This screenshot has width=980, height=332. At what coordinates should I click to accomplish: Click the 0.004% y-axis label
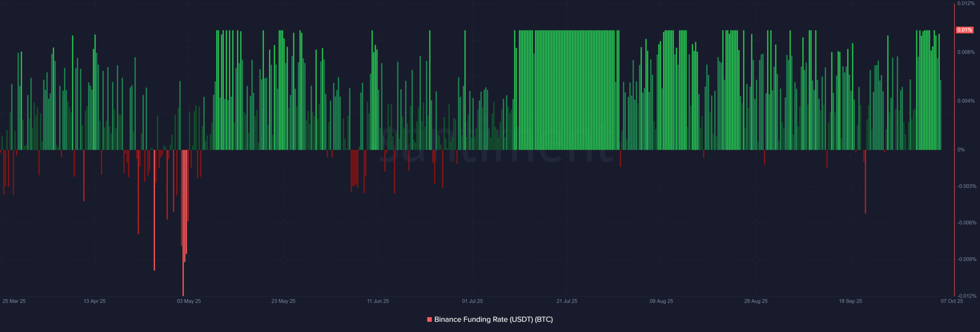pos(966,101)
